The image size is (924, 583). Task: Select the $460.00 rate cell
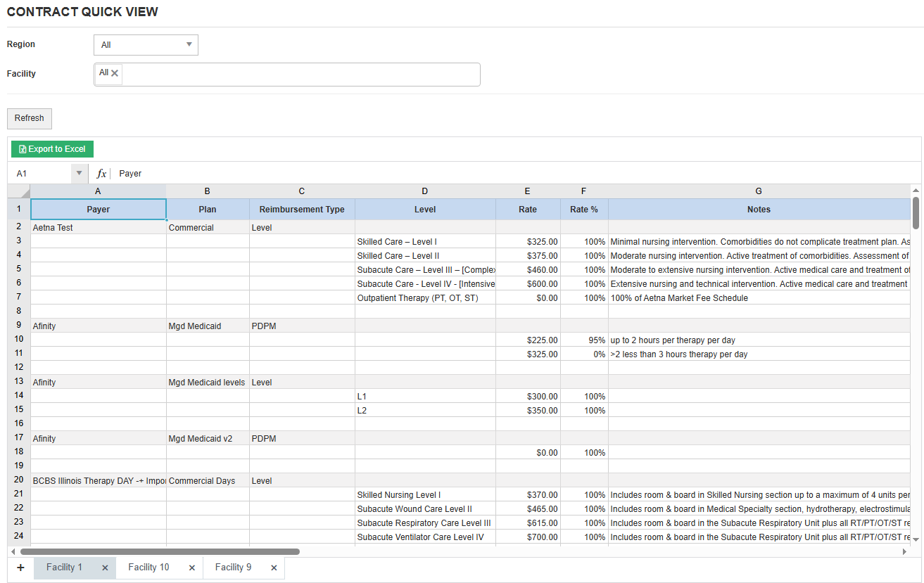(528, 269)
